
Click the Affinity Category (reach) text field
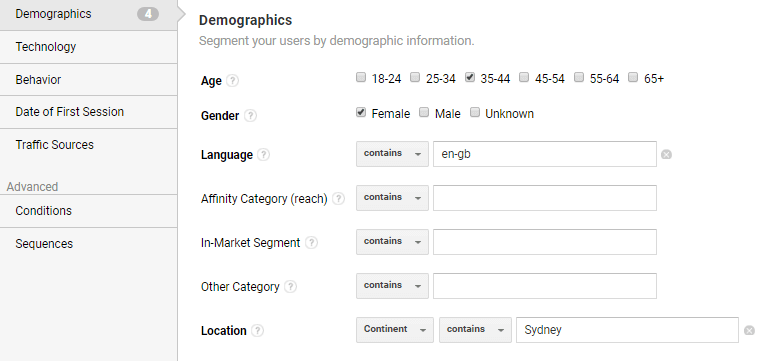(x=545, y=198)
